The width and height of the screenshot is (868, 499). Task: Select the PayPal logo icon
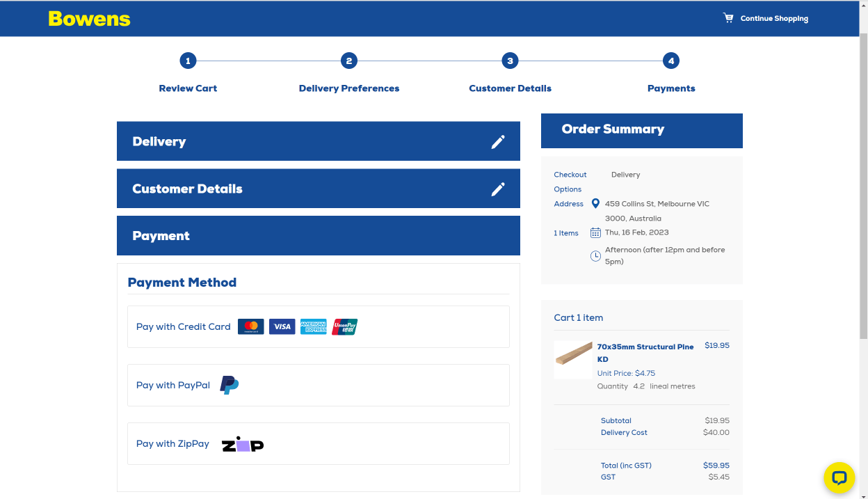[228, 385]
